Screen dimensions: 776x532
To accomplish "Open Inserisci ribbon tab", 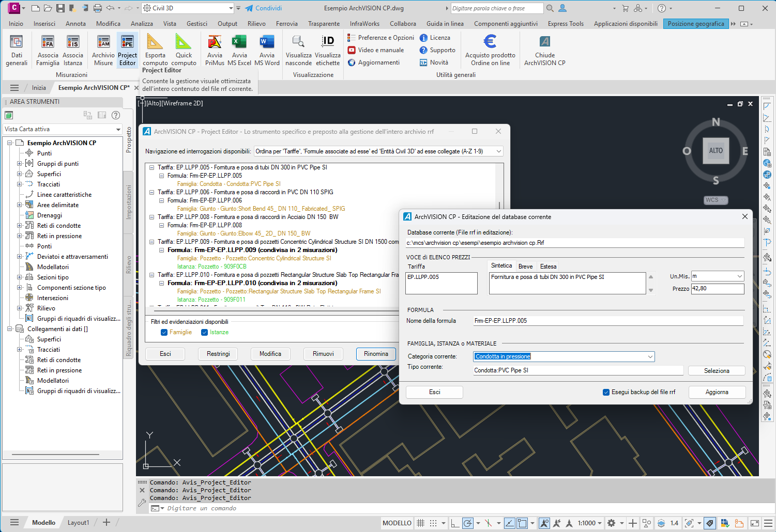I will (x=44, y=24).
